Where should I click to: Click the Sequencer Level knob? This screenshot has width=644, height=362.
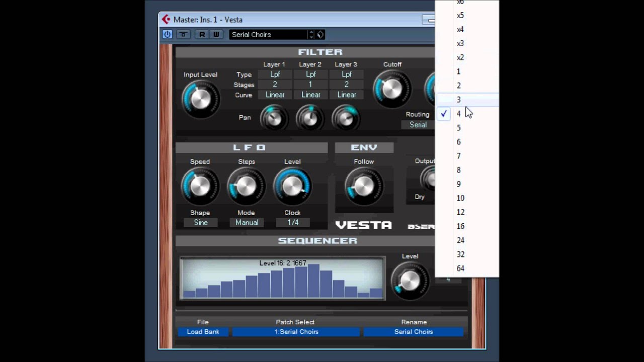(410, 281)
